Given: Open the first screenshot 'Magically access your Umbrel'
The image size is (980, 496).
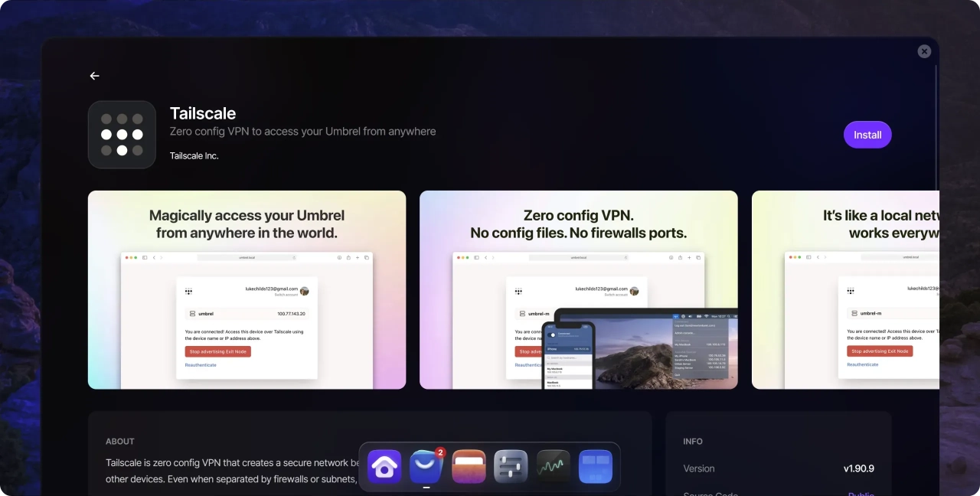Looking at the screenshot, I should (x=247, y=290).
